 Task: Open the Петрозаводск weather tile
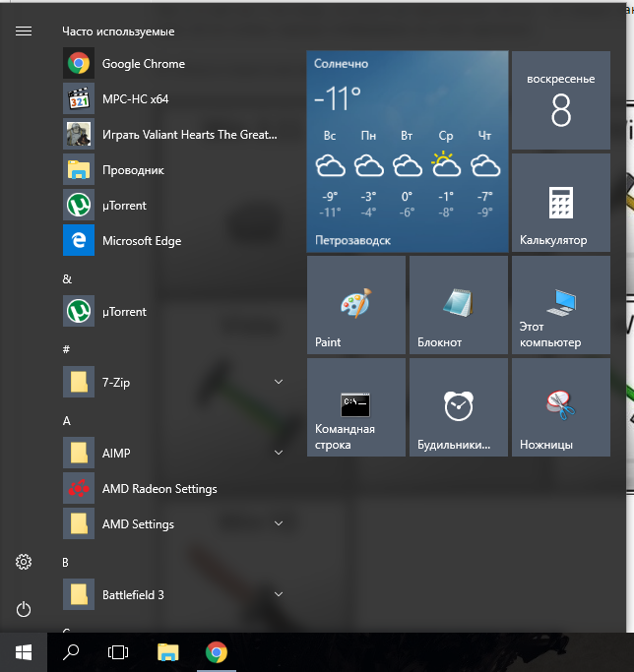(408, 152)
